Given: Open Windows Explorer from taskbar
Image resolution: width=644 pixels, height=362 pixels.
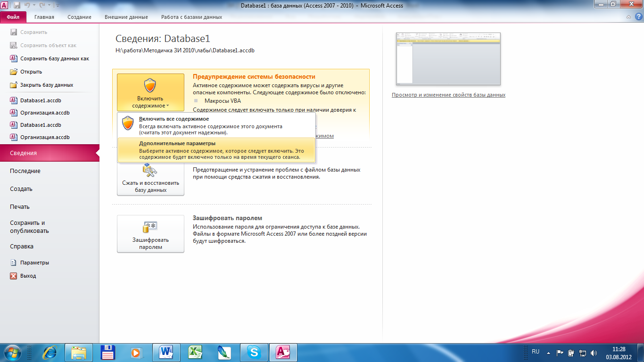Looking at the screenshot, I should click(79, 353).
